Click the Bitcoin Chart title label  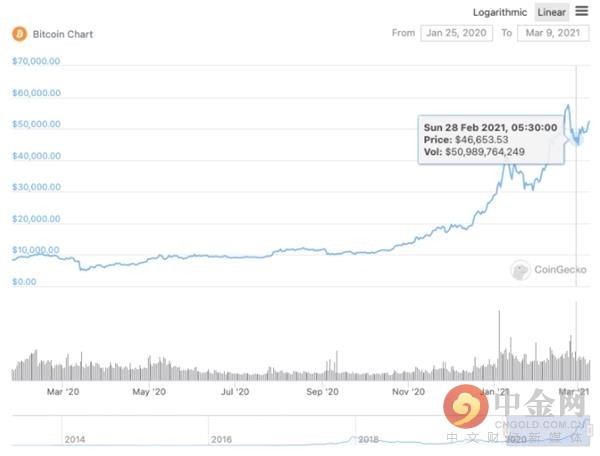(x=61, y=34)
